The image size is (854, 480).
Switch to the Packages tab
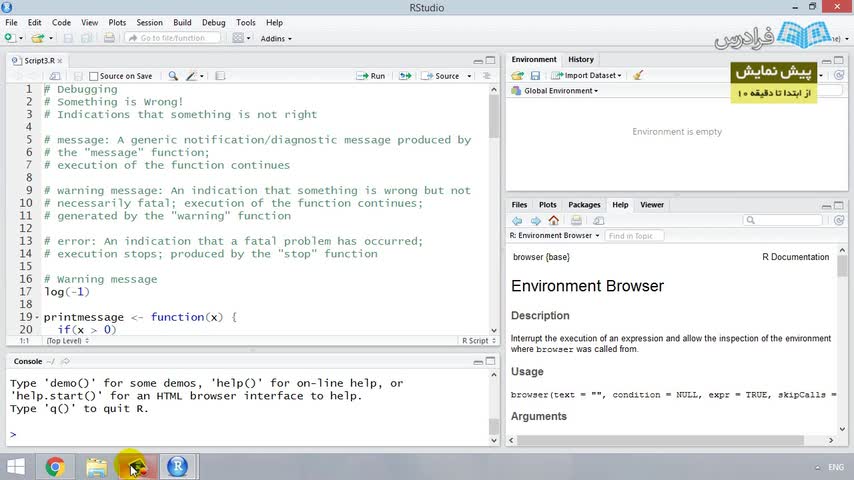[x=584, y=205]
